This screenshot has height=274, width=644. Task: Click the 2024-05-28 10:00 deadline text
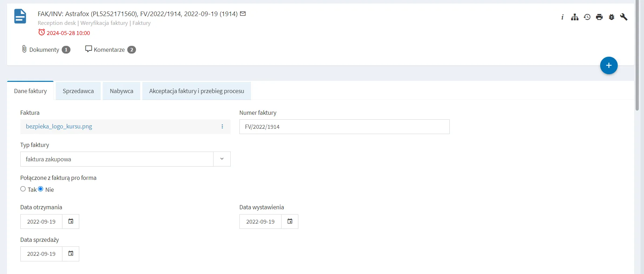point(68,33)
